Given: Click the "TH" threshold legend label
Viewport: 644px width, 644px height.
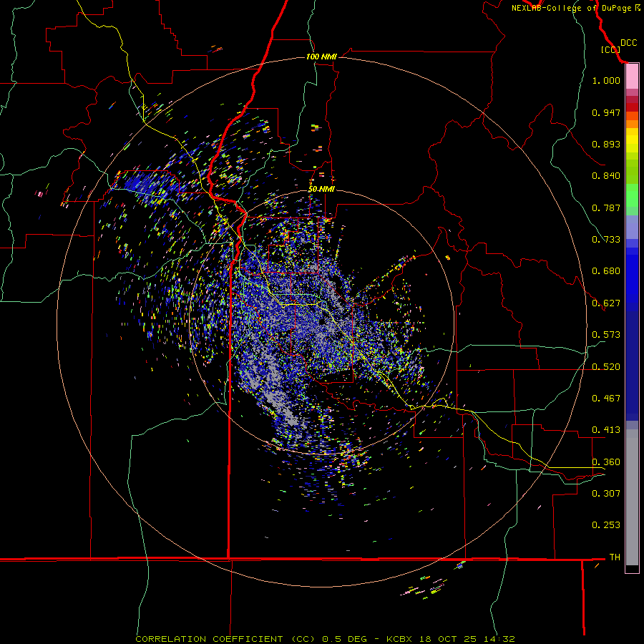Looking at the screenshot, I should click(x=615, y=557).
